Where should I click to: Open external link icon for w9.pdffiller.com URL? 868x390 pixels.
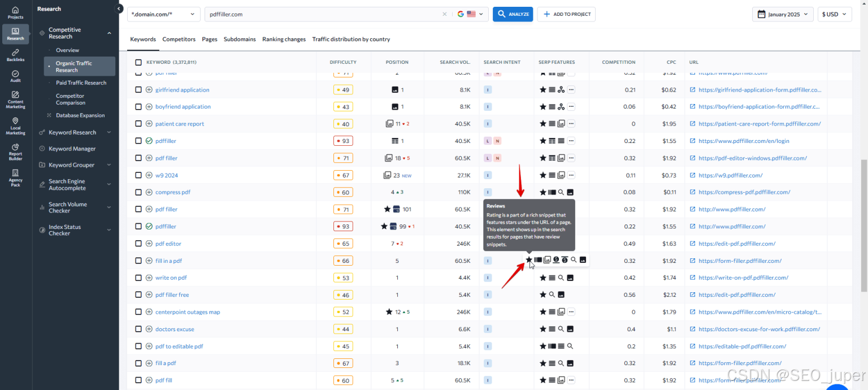pos(692,175)
